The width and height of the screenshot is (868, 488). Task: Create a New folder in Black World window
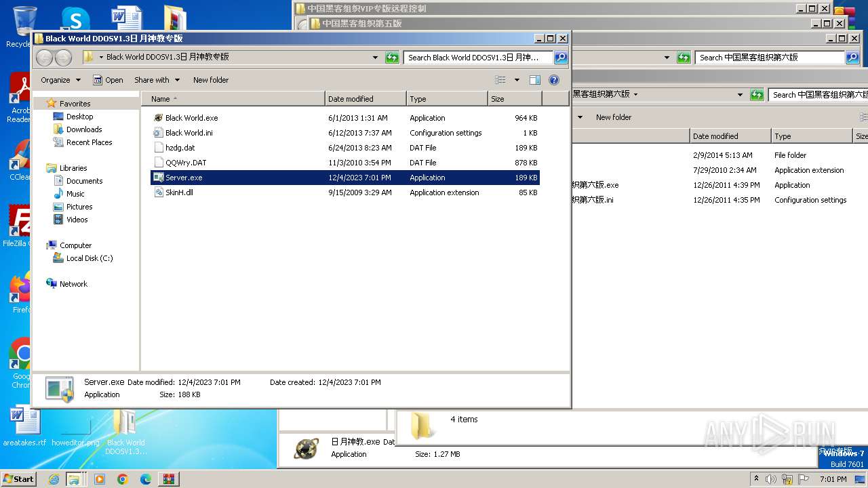[211, 80]
